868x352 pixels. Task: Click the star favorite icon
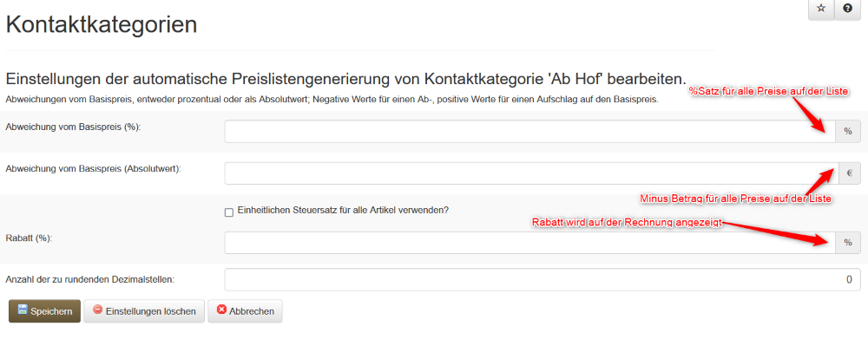click(821, 9)
